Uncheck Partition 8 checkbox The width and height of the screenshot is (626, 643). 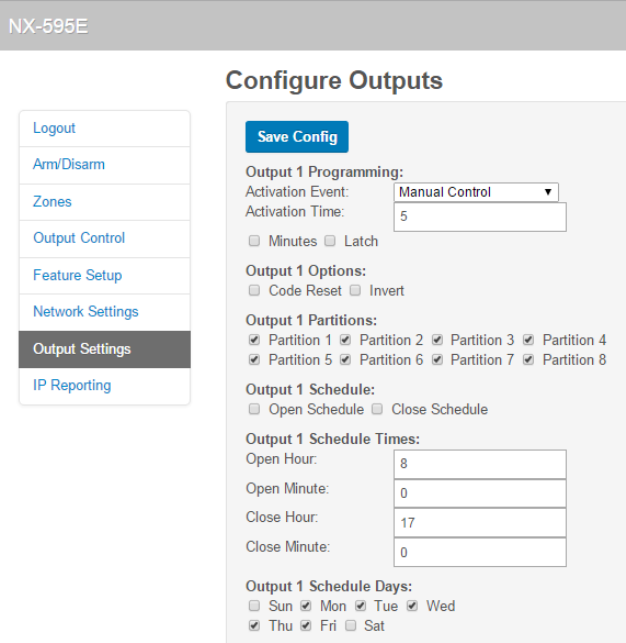pyautogui.click(x=527, y=360)
